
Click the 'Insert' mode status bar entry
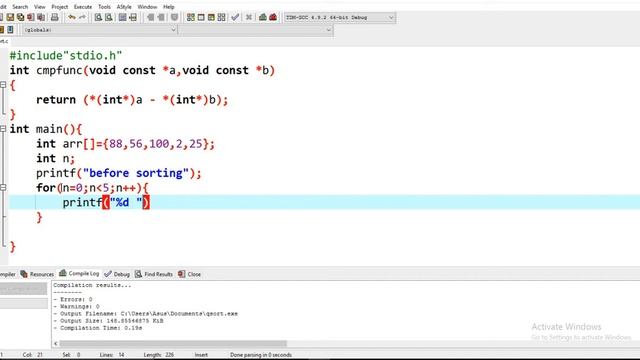(x=201, y=355)
